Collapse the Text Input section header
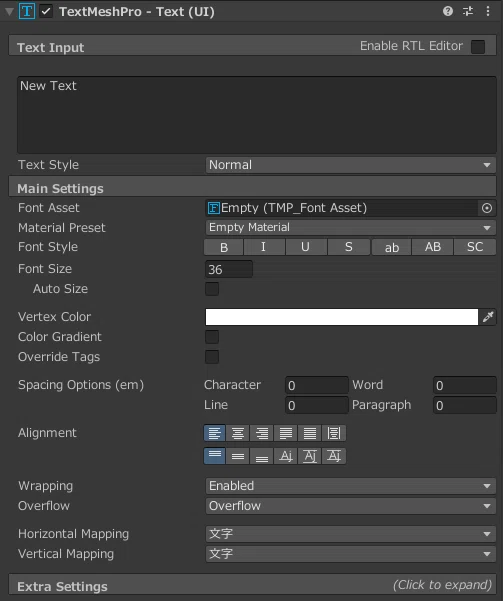This screenshot has height=601, width=503. click(x=252, y=46)
